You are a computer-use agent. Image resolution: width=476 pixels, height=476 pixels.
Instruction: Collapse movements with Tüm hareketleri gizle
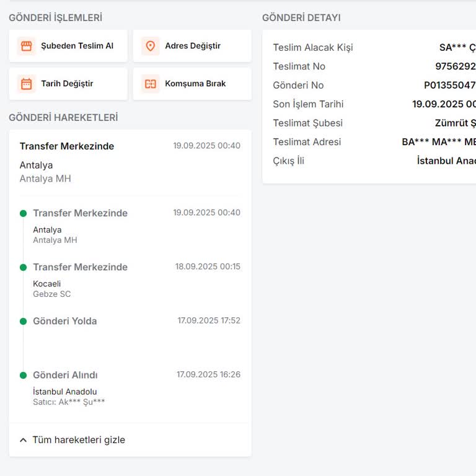[x=78, y=440]
